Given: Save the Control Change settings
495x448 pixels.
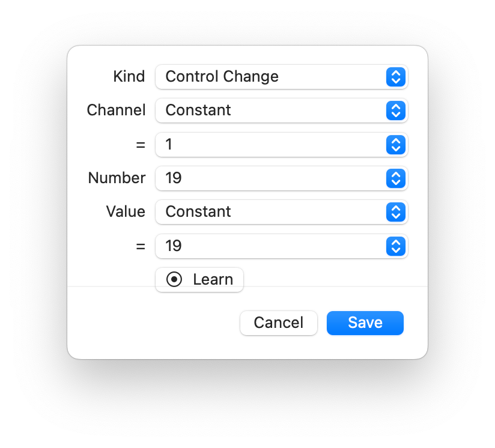Looking at the screenshot, I should (x=365, y=323).
